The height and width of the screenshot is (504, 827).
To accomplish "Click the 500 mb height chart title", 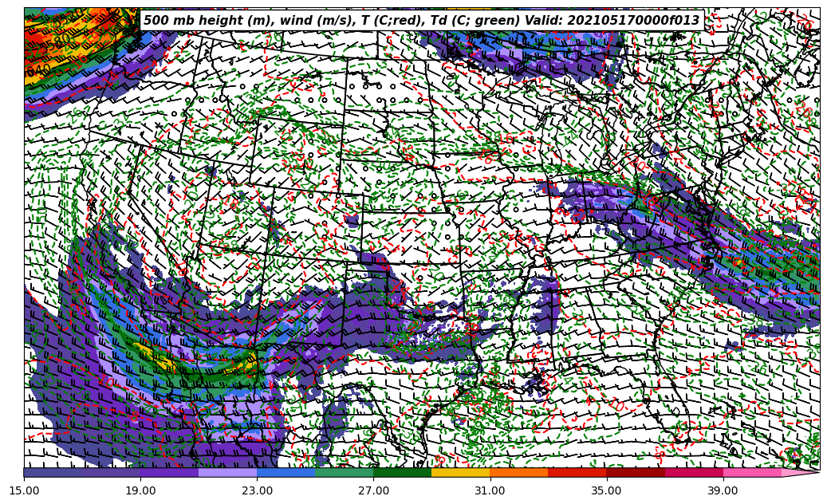I will 421,21.
